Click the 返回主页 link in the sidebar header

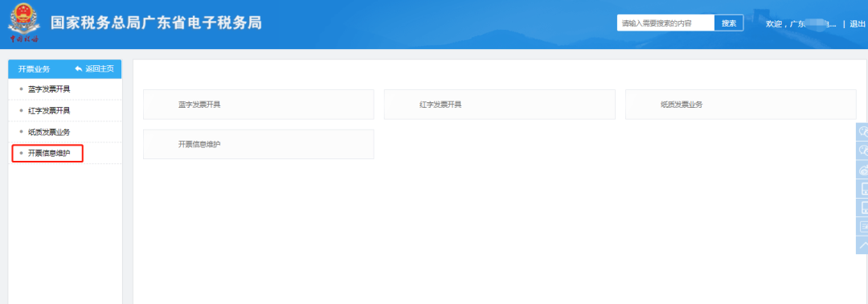pyautogui.click(x=95, y=69)
